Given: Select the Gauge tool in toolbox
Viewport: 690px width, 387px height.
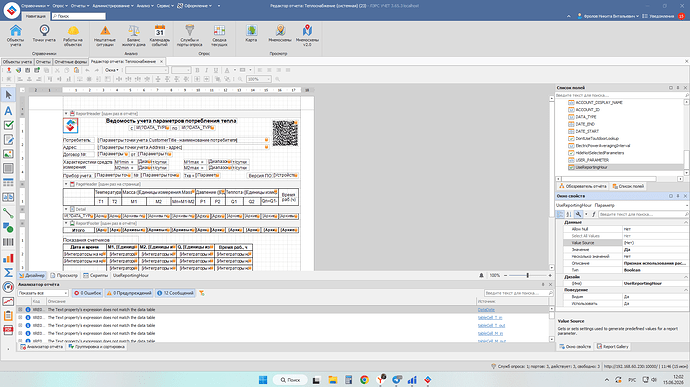Looking at the screenshot, I should coord(8,287).
